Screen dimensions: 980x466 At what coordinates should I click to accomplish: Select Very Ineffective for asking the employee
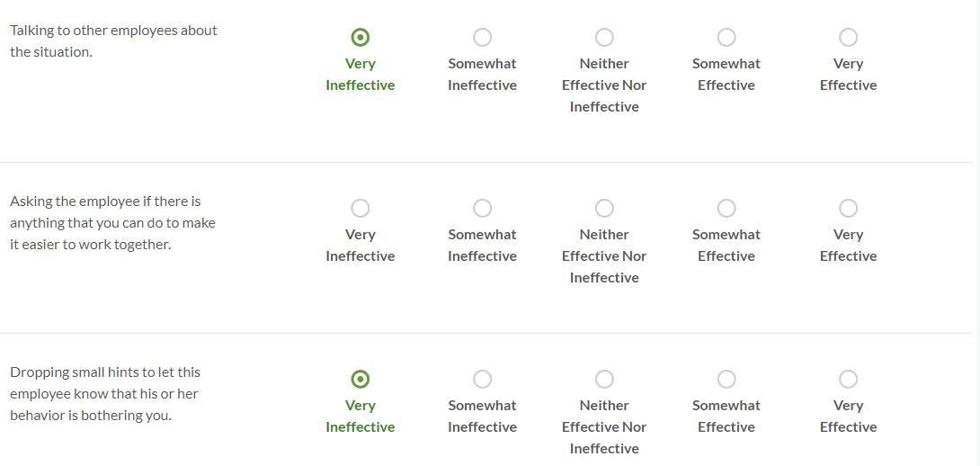[x=360, y=208]
